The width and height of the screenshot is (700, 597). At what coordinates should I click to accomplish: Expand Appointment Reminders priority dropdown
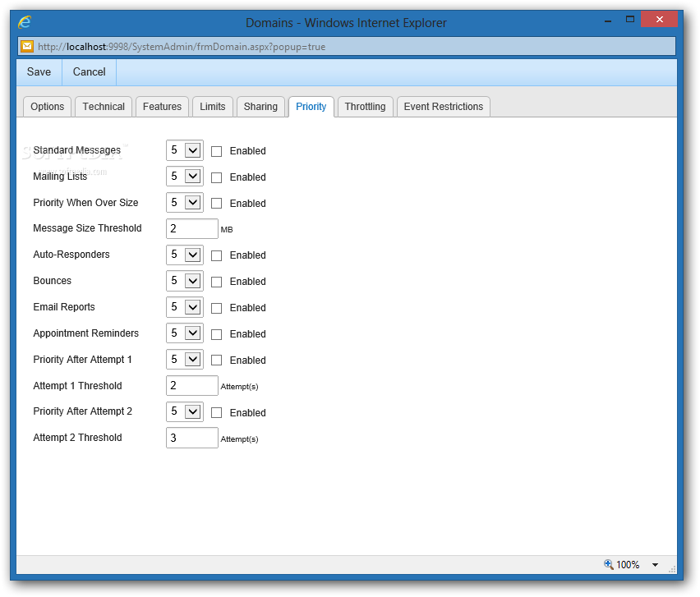click(x=184, y=333)
